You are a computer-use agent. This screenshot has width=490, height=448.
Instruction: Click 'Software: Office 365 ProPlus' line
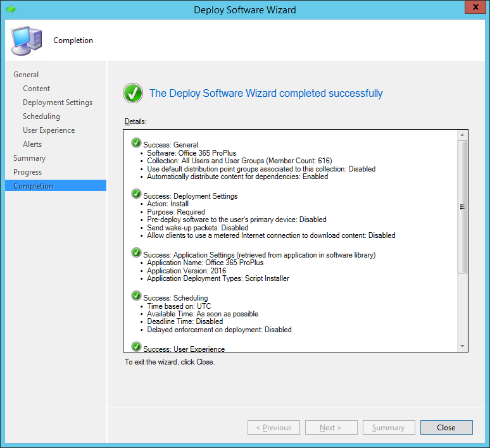(192, 153)
